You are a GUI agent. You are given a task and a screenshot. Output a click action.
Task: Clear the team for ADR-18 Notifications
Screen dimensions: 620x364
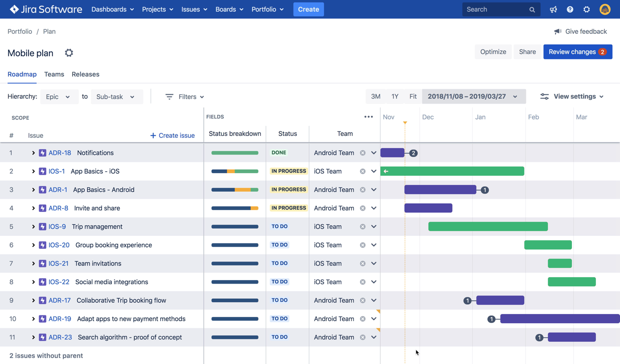tap(362, 153)
